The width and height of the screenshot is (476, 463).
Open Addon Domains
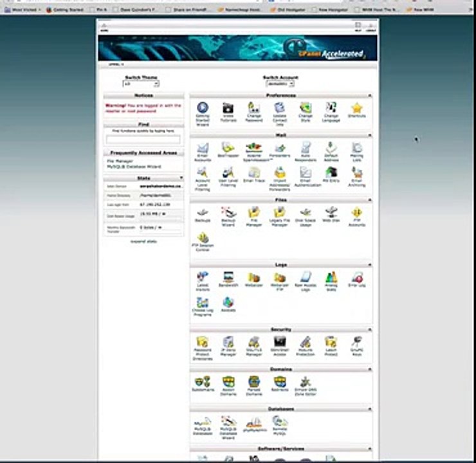tap(228, 382)
